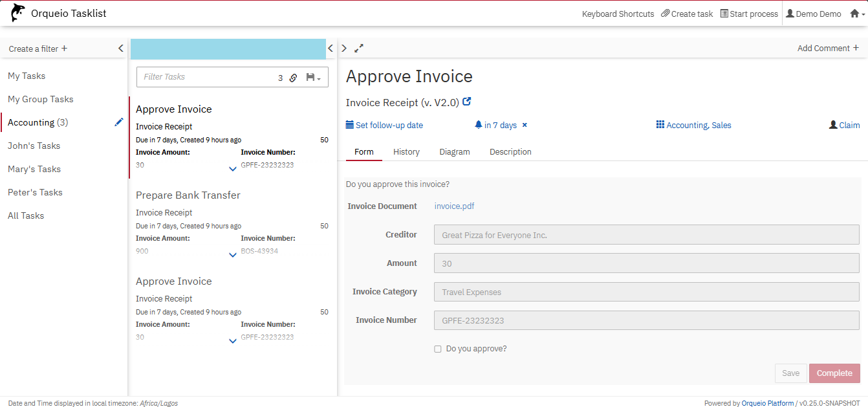Screen dimensions: 868x407
Task: Click the calendar Set follow-up date
Action: (x=384, y=125)
